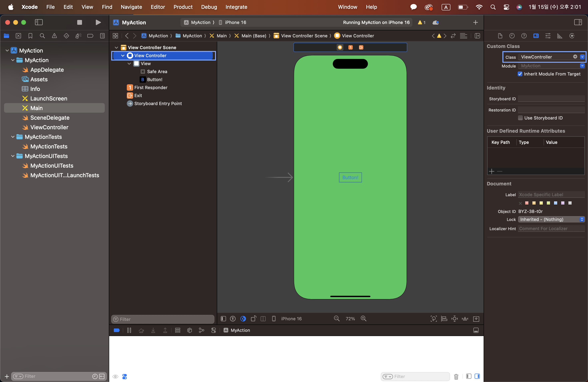Open the Lock popup Inherited - (Nothing)
Screen dimensions: 588x382
point(551,219)
